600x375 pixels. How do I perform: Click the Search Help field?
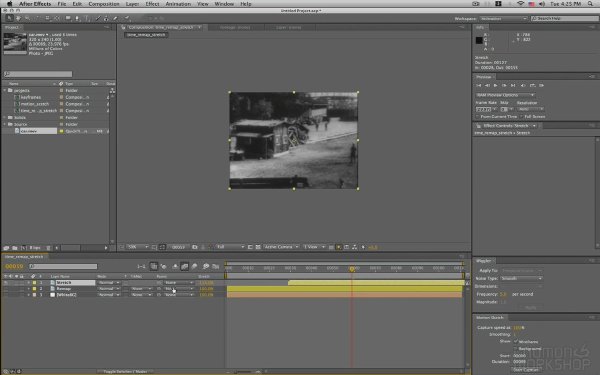click(x=564, y=18)
